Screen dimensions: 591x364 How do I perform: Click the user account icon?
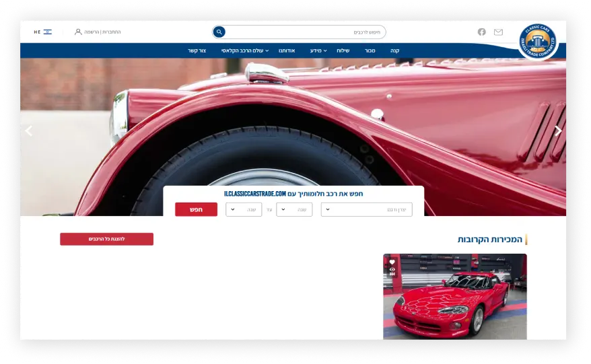click(78, 32)
